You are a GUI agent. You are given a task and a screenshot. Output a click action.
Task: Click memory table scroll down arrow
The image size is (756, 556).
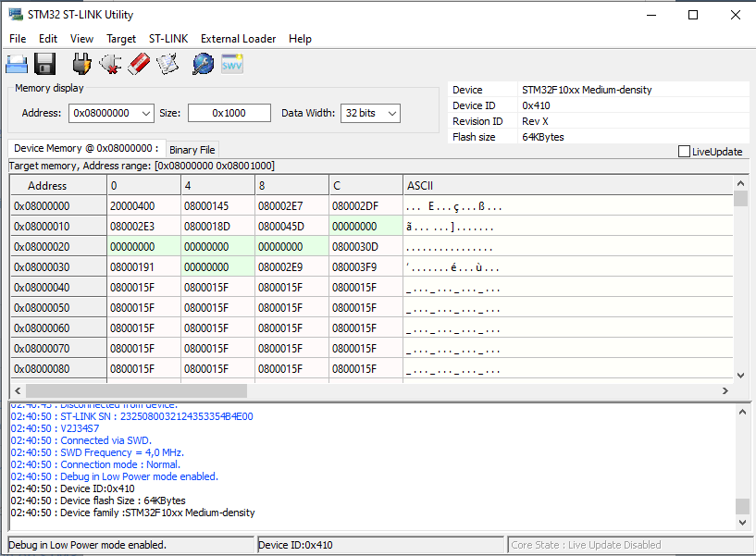740,376
